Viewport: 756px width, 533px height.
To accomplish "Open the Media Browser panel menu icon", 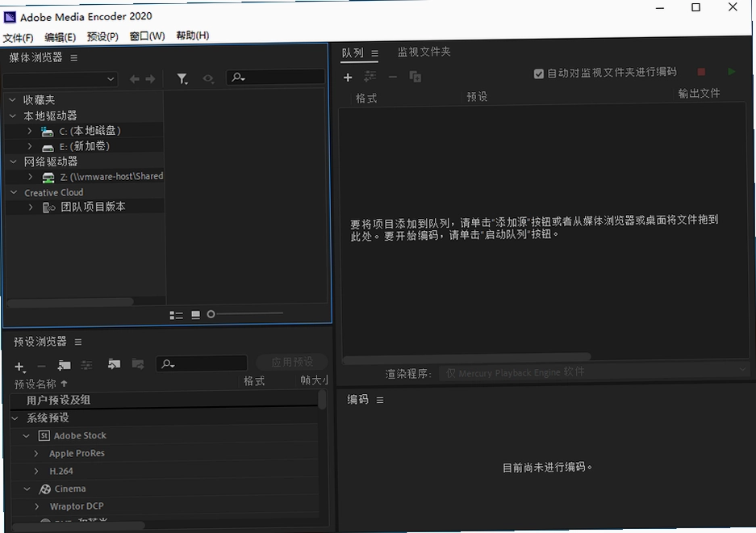I will point(73,58).
